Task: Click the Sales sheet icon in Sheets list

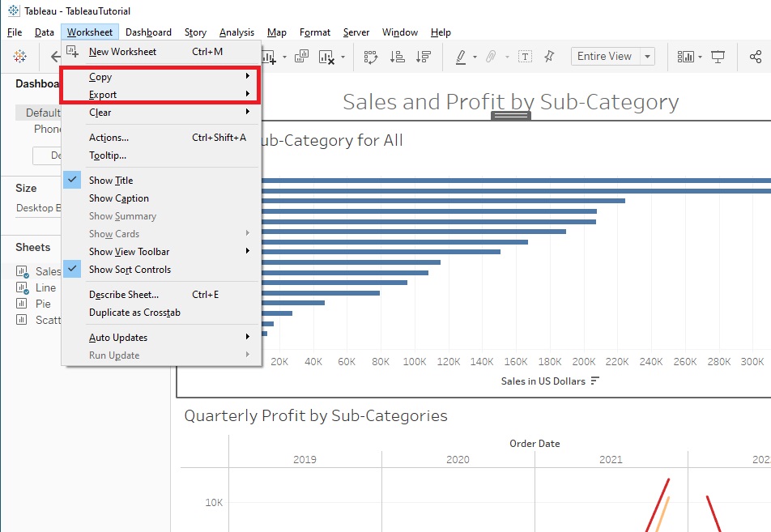Action: pyautogui.click(x=23, y=271)
